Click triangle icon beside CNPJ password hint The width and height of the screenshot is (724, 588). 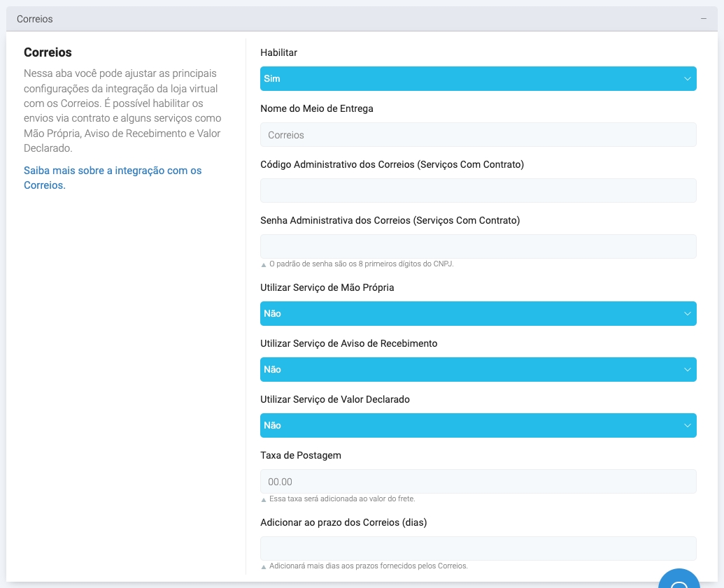(264, 265)
